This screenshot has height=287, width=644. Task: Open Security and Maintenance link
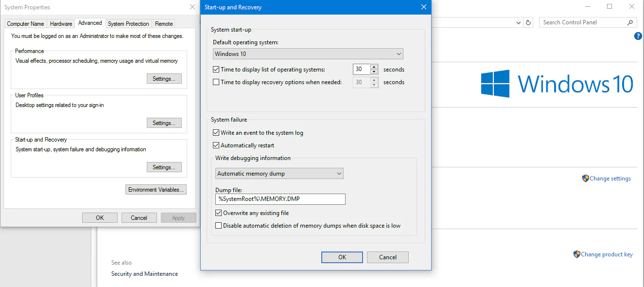tap(144, 274)
